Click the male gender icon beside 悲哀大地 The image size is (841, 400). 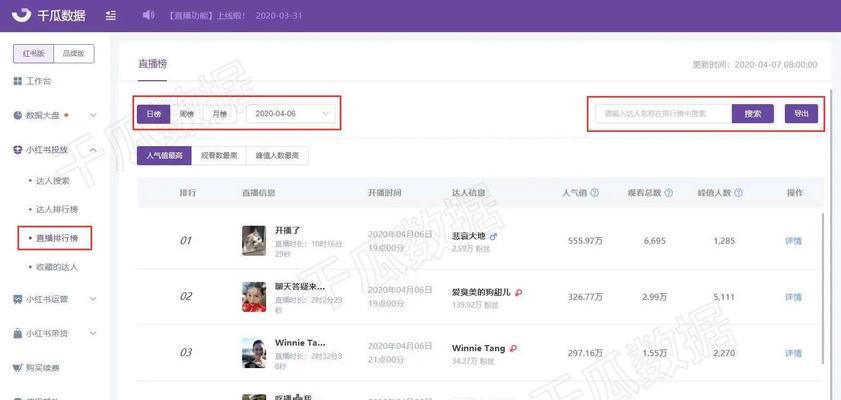coord(493,236)
